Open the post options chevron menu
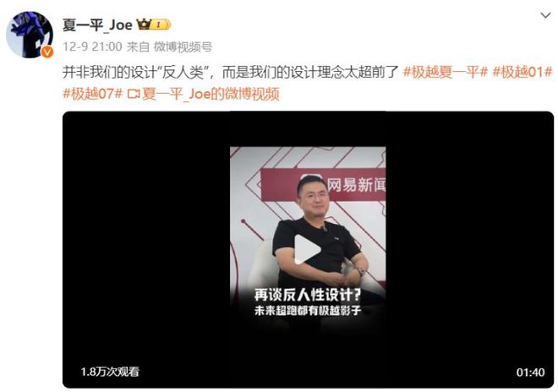 point(545,15)
